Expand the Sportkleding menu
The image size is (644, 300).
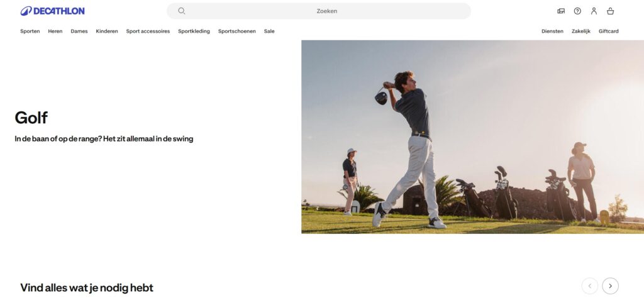pos(194,31)
